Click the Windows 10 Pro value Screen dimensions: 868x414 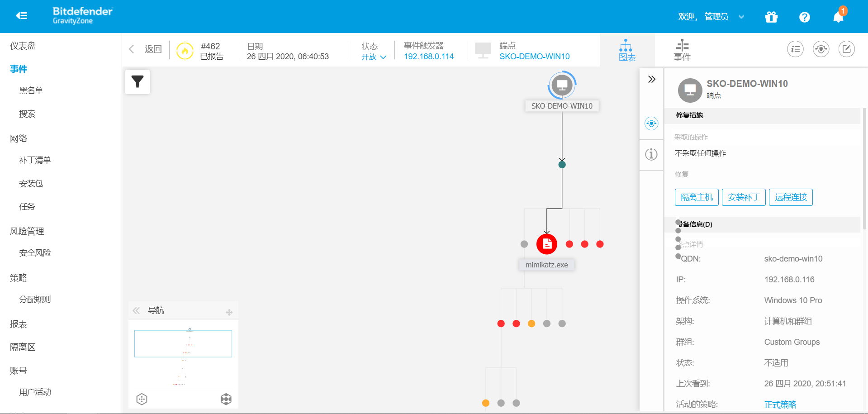tap(793, 300)
